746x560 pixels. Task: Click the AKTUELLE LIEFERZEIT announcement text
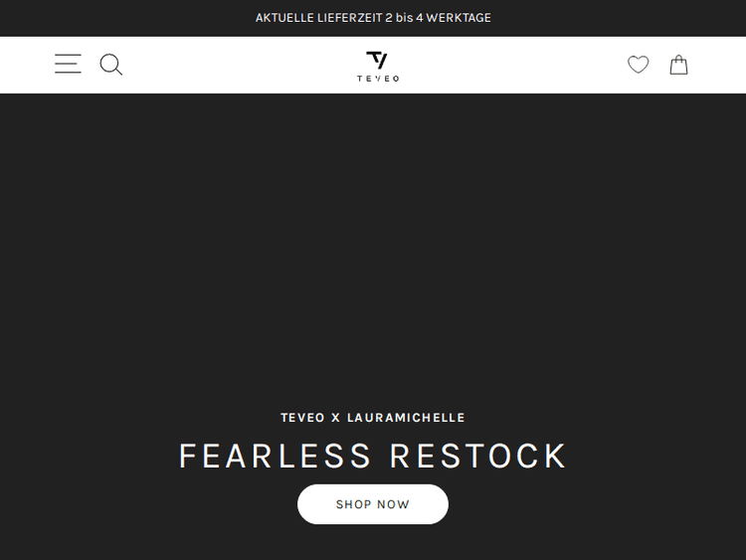pos(373,18)
